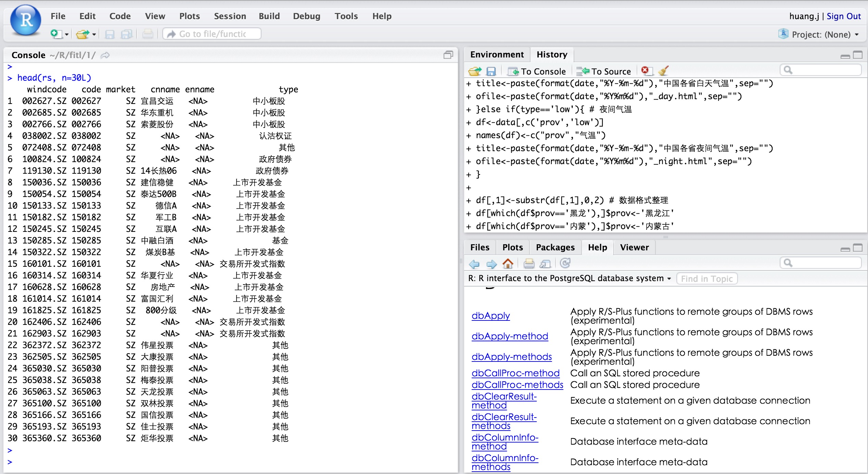
Task: Send selection To Console
Action: 537,71
